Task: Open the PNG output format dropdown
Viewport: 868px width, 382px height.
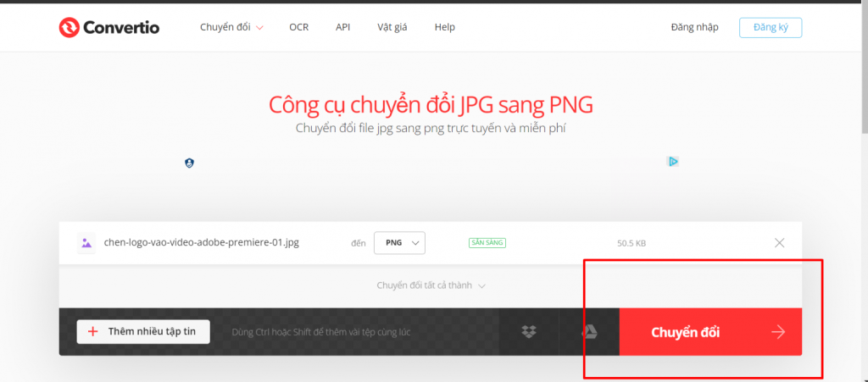Action: pos(400,243)
